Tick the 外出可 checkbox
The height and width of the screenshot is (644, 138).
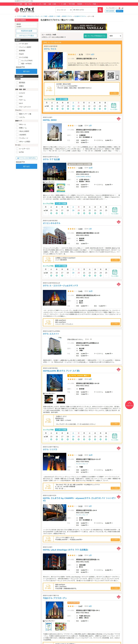(x=17, y=54)
